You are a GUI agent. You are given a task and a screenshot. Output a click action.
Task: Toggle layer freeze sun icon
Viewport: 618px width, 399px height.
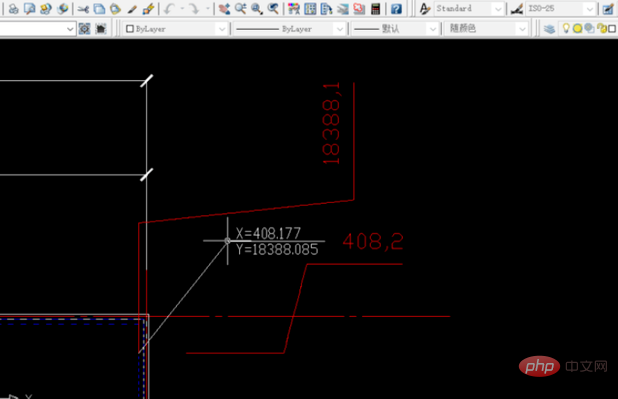click(577, 28)
